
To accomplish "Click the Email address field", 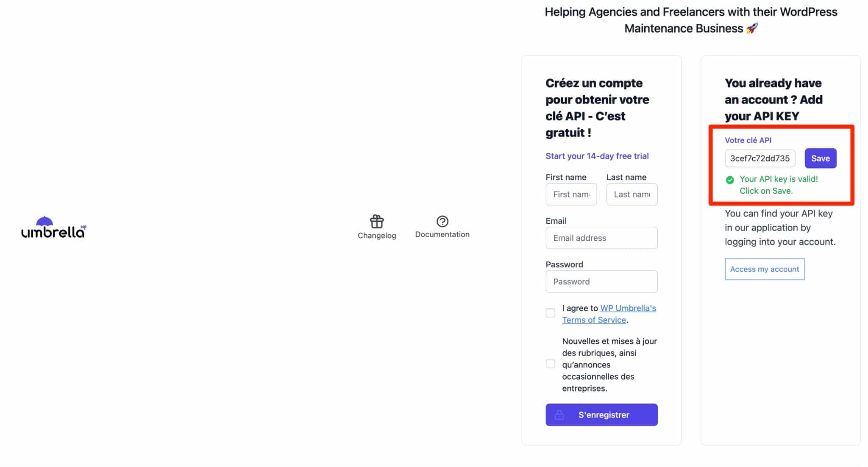I will coord(601,238).
